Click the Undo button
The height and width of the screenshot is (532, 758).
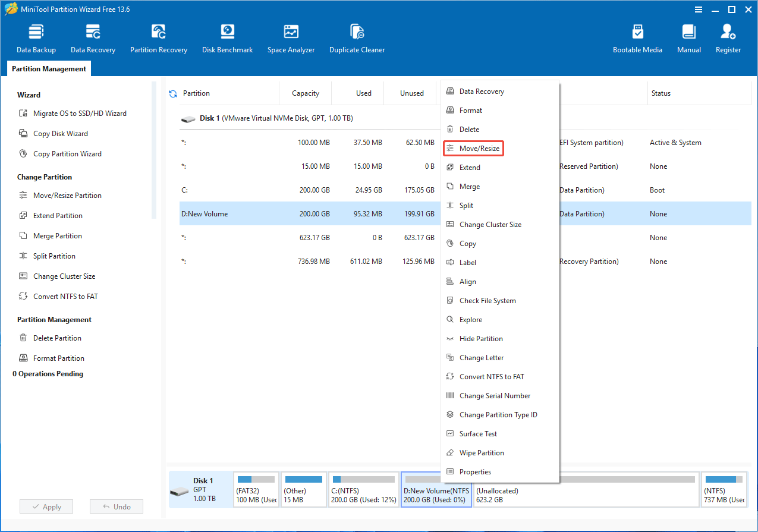(x=117, y=507)
